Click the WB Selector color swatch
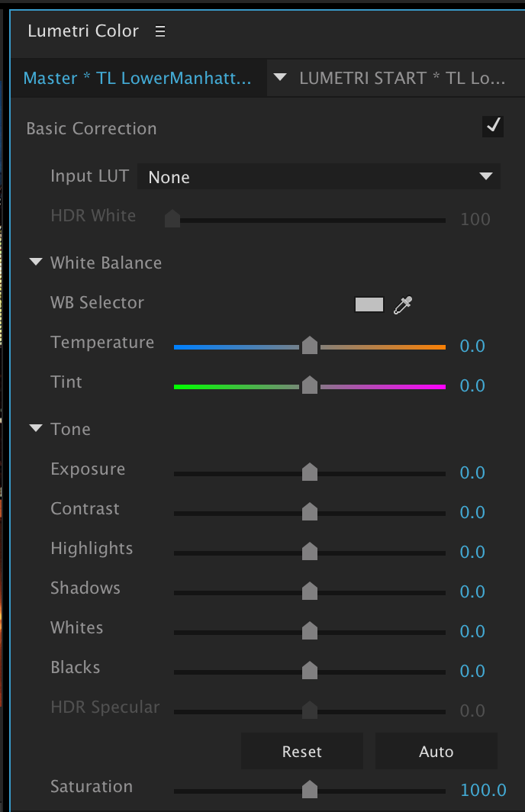Image resolution: width=525 pixels, height=812 pixels. 369,304
